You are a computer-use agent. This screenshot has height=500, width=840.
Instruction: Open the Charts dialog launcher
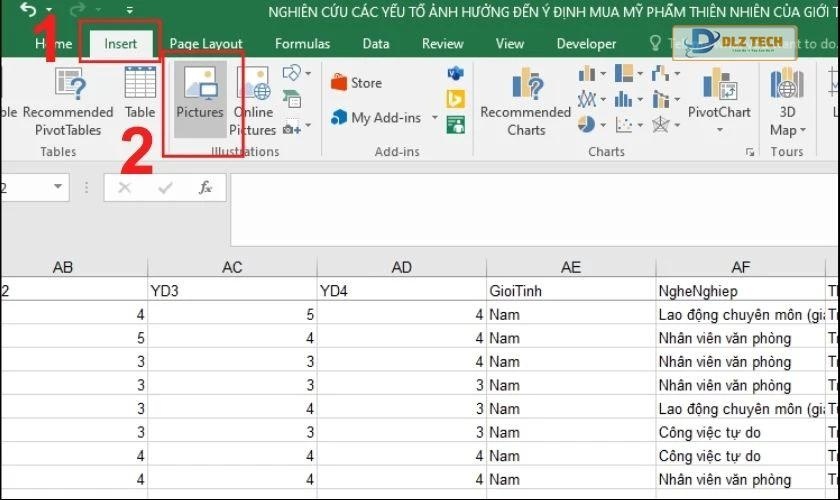(x=750, y=152)
